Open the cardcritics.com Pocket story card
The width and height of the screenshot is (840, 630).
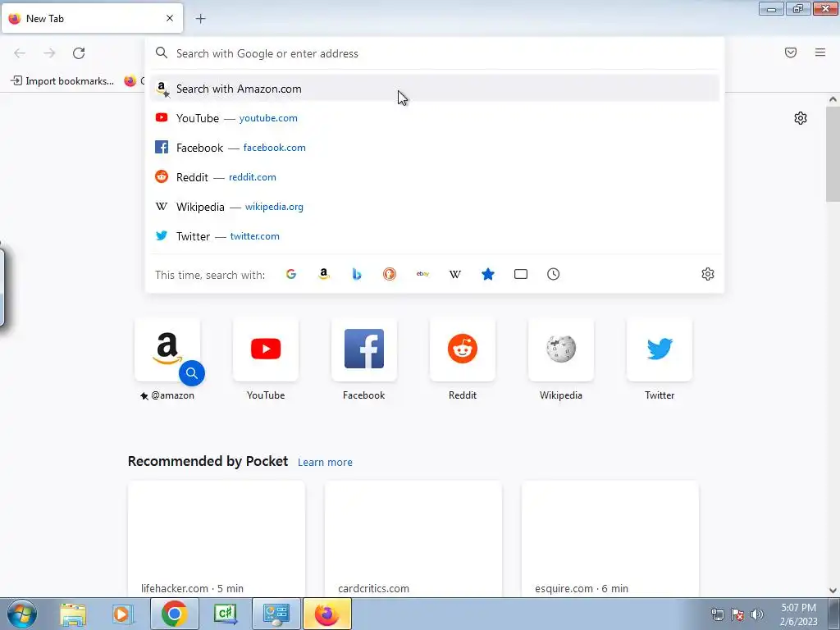413,539
